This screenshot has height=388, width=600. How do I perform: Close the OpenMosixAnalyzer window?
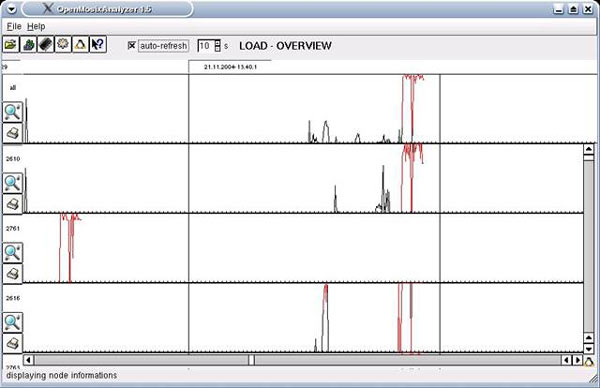click(x=588, y=9)
